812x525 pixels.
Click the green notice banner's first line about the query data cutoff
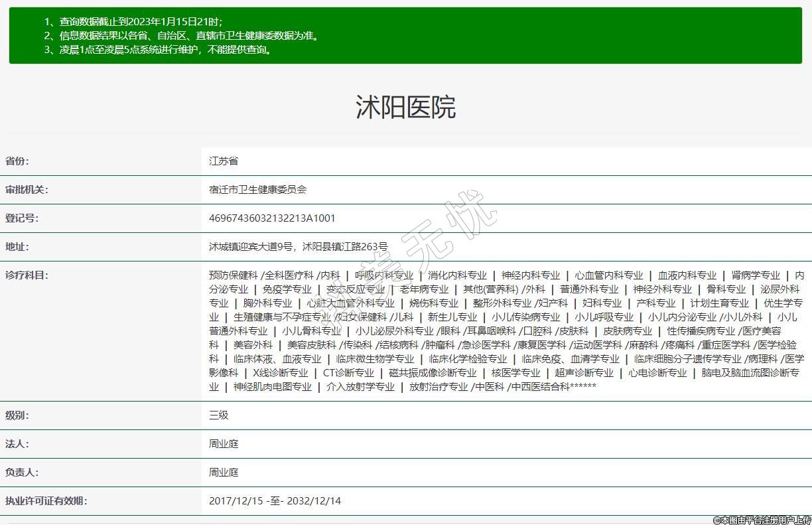click(x=133, y=22)
